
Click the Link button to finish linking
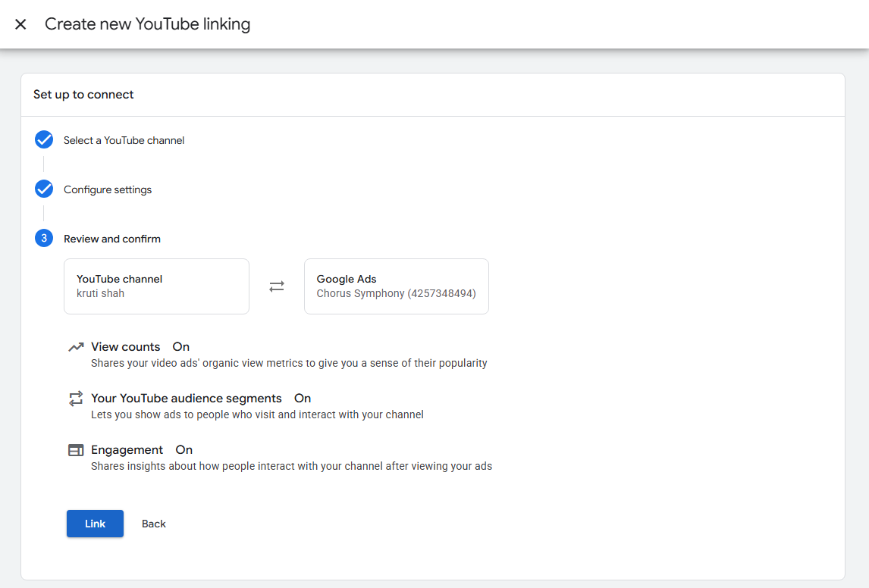(x=95, y=523)
